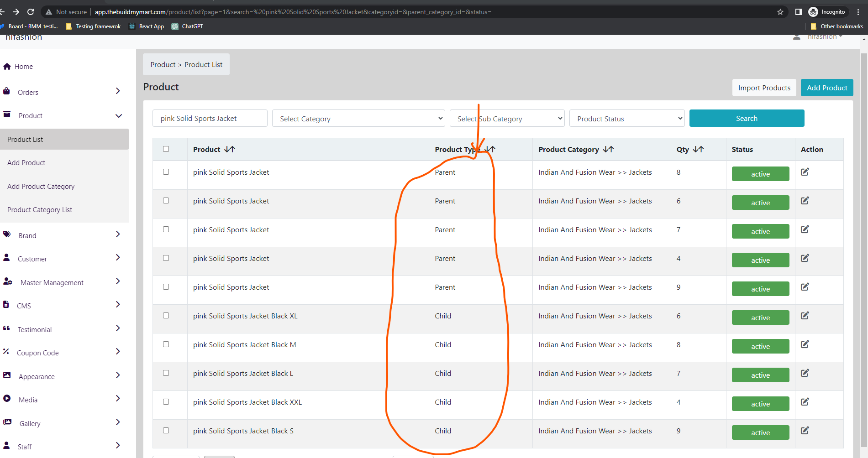868x458 pixels.
Task: Open Other bookmarks folder
Action: coord(836,26)
